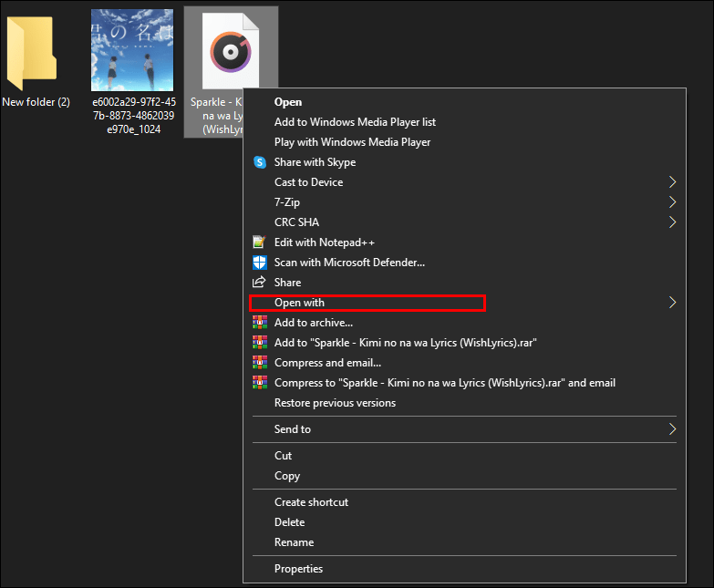Choose Delete from the context menu
The width and height of the screenshot is (714, 588).
pos(464,521)
